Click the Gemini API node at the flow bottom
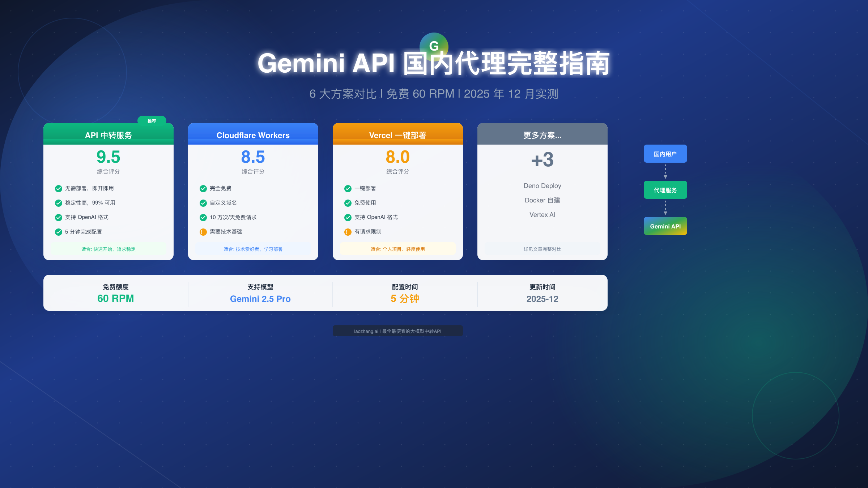Viewport: 868px width, 488px height. (665, 226)
